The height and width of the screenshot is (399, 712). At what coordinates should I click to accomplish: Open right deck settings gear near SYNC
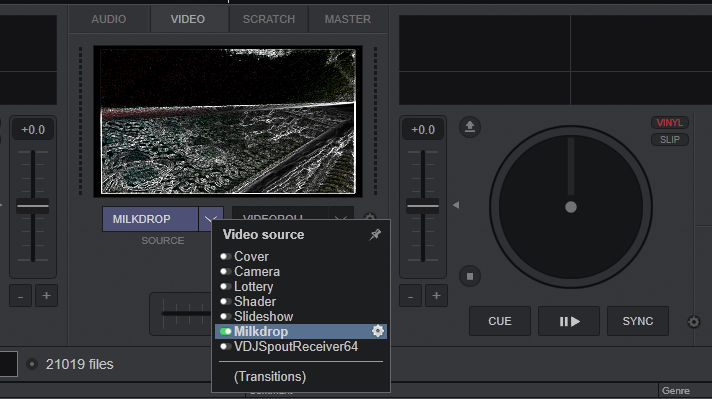click(x=693, y=321)
